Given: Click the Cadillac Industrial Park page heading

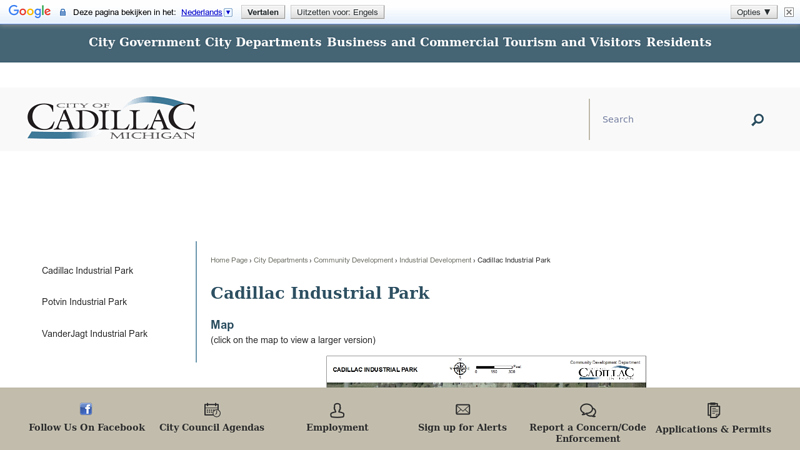Looking at the screenshot, I should click(320, 293).
